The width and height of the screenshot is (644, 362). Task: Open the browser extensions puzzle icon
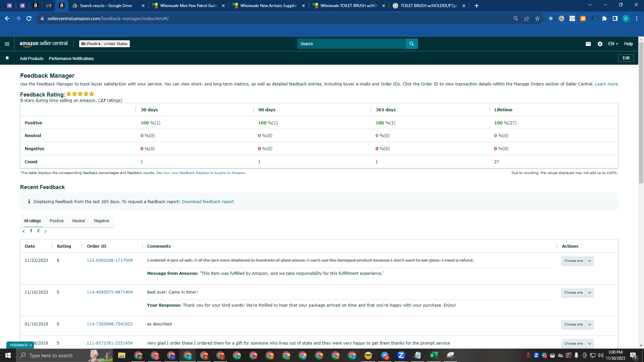point(604,18)
